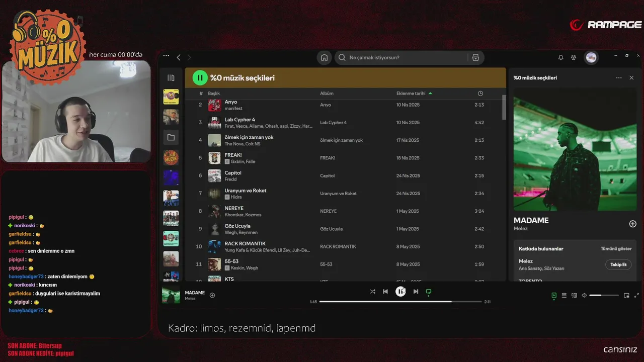Open connect to a device icon
The height and width of the screenshot is (362, 644).
pos(574,296)
